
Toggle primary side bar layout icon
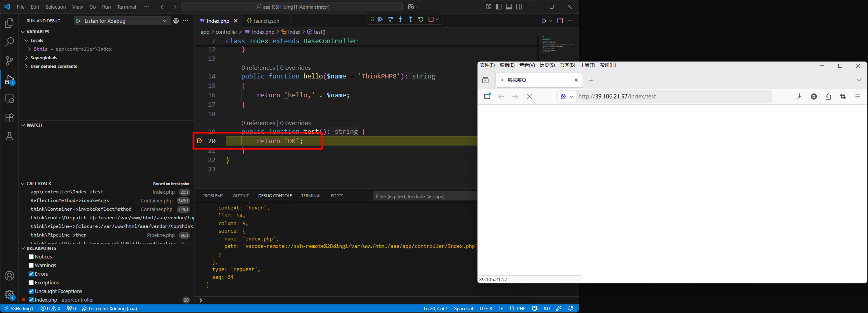[499, 7]
